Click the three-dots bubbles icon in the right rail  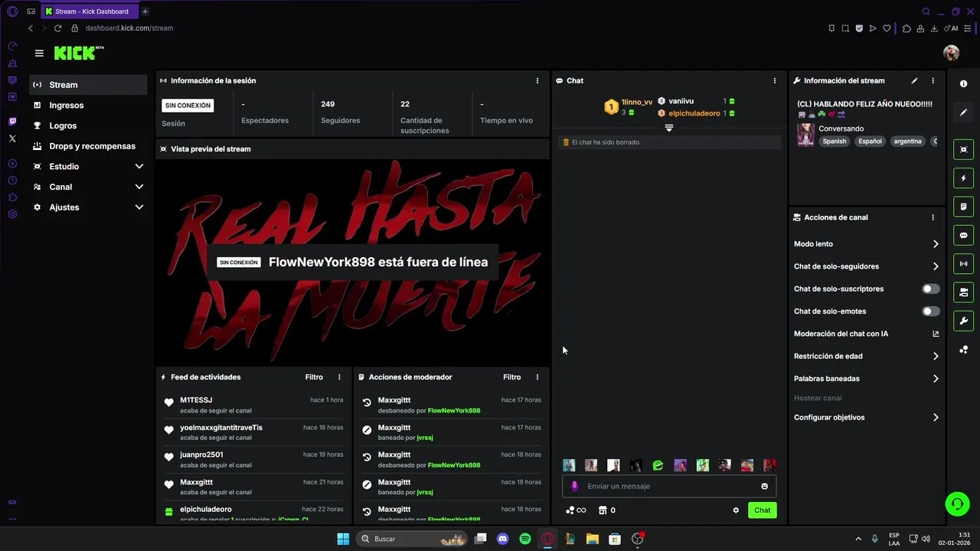coord(963,350)
